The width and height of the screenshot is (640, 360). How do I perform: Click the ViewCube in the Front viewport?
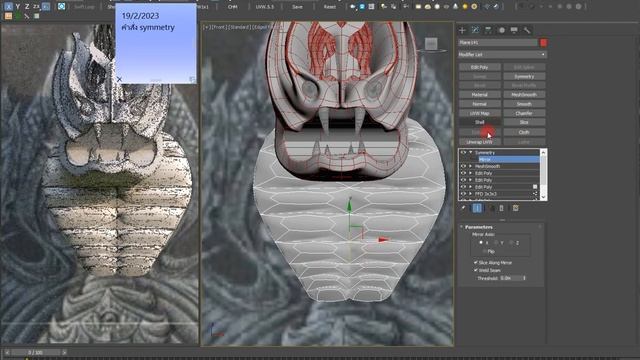[x=431, y=44]
